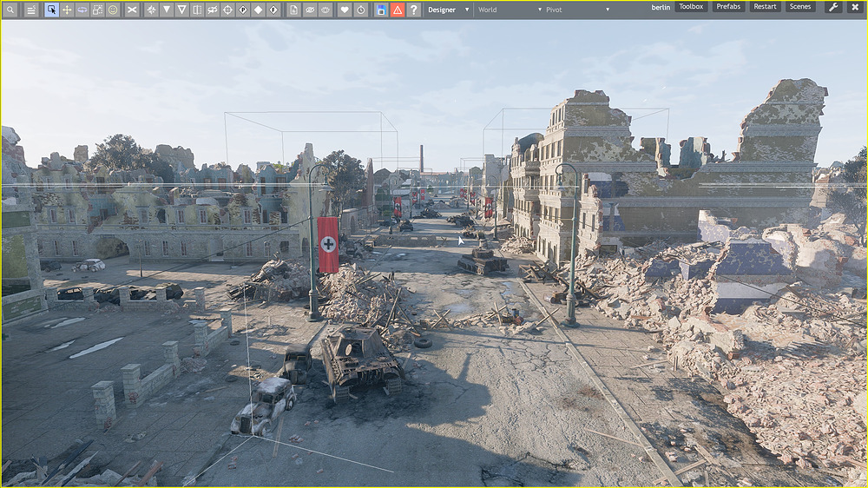Viewport: 868px width, 488px height.
Task: Close the editor with X button
Action: (x=855, y=7)
